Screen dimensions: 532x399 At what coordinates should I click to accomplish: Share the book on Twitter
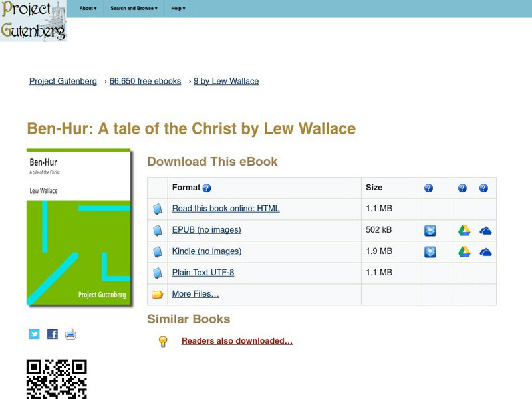click(x=34, y=334)
